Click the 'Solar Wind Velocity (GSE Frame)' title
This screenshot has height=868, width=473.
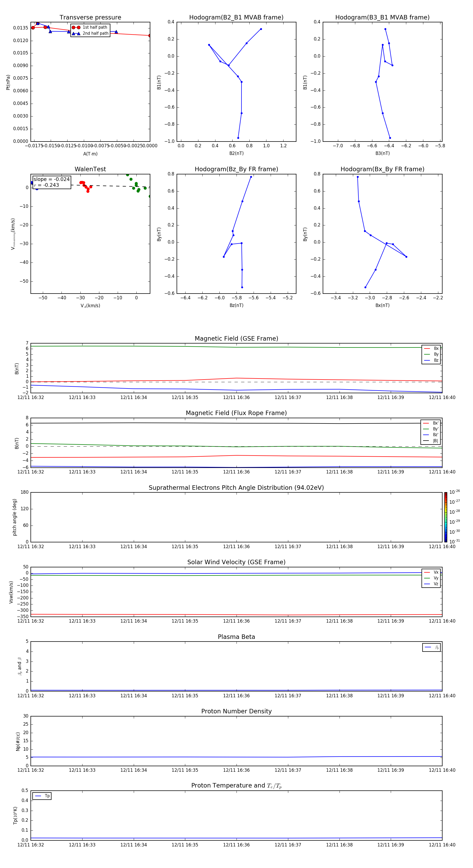(236, 562)
